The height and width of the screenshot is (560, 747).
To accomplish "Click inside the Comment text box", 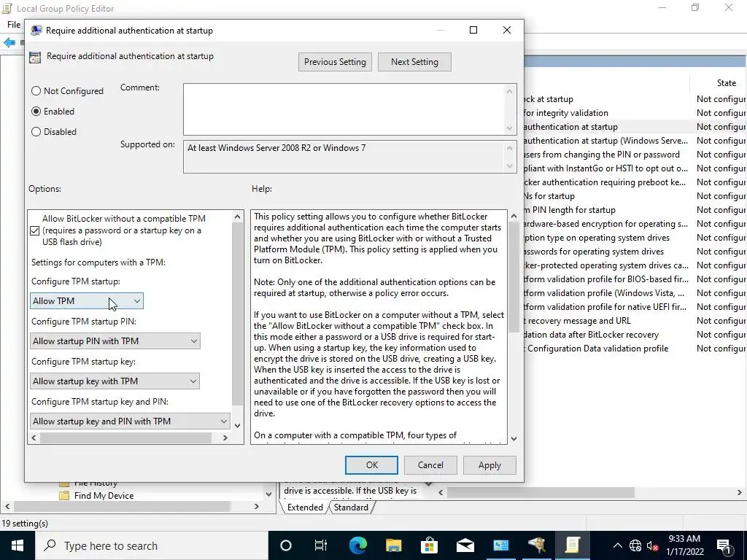I will [x=343, y=109].
